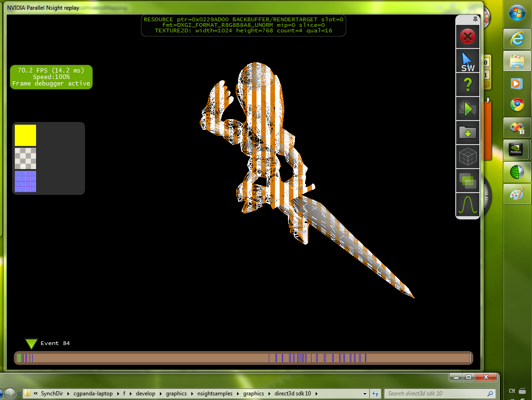The image size is (532, 400).
Task: Click the folder with green download arrow icon
Action: 468,133
